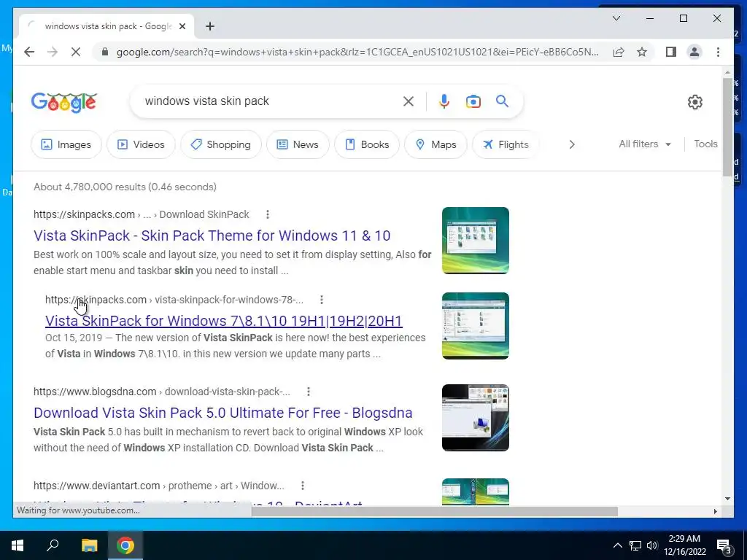Submit search with the magnifying glass icon
Viewport: 747px width, 560px height.
pos(502,101)
